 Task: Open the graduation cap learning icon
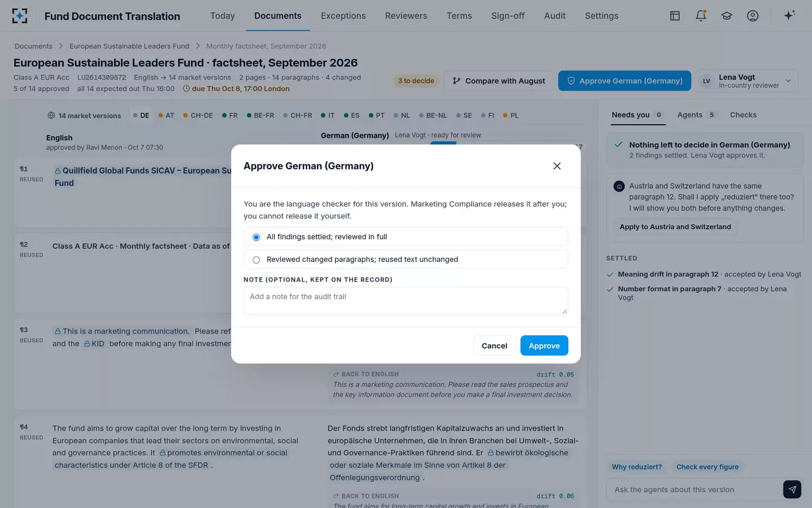tap(727, 16)
